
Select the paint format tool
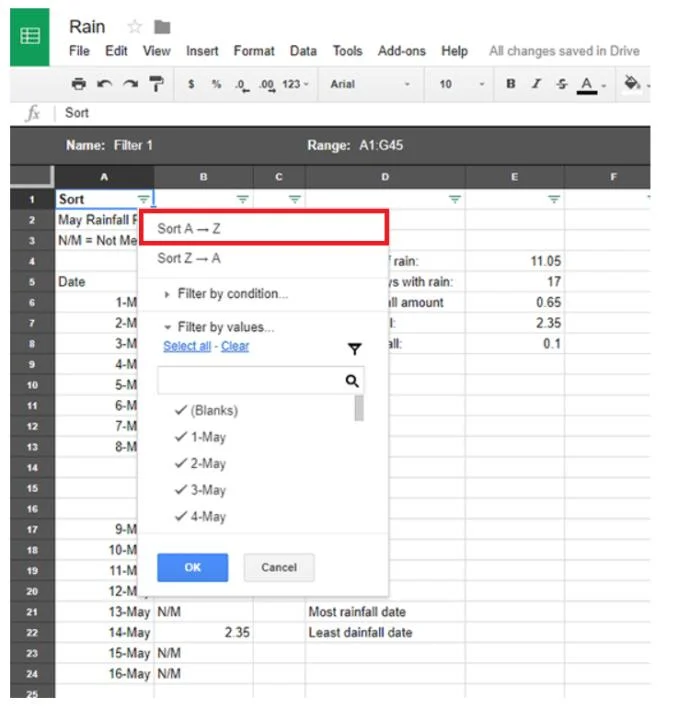tap(157, 84)
